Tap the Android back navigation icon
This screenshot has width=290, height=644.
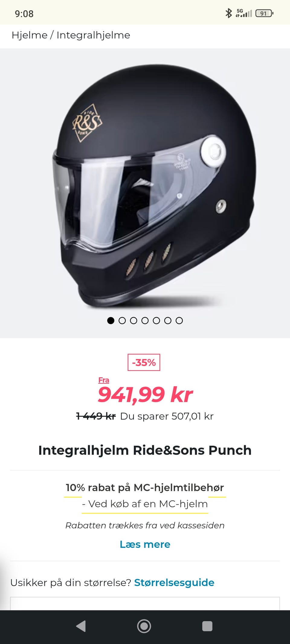[81, 626]
